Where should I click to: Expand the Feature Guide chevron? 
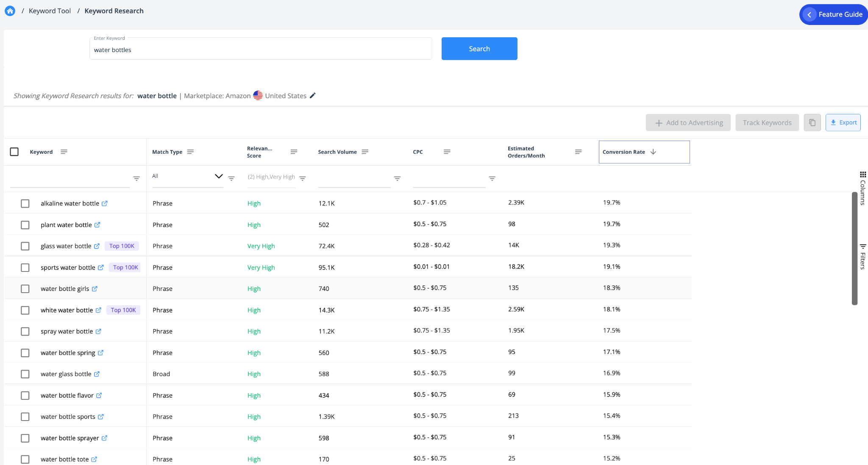[x=809, y=14]
